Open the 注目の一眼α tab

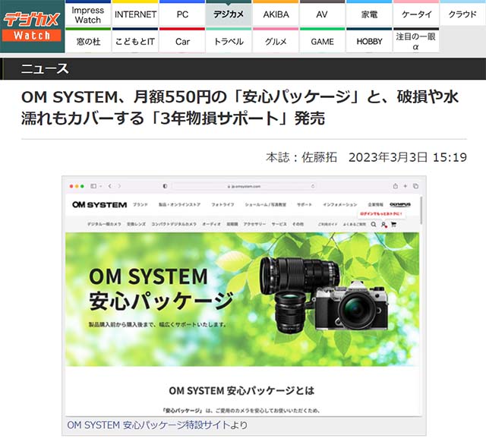(416, 41)
